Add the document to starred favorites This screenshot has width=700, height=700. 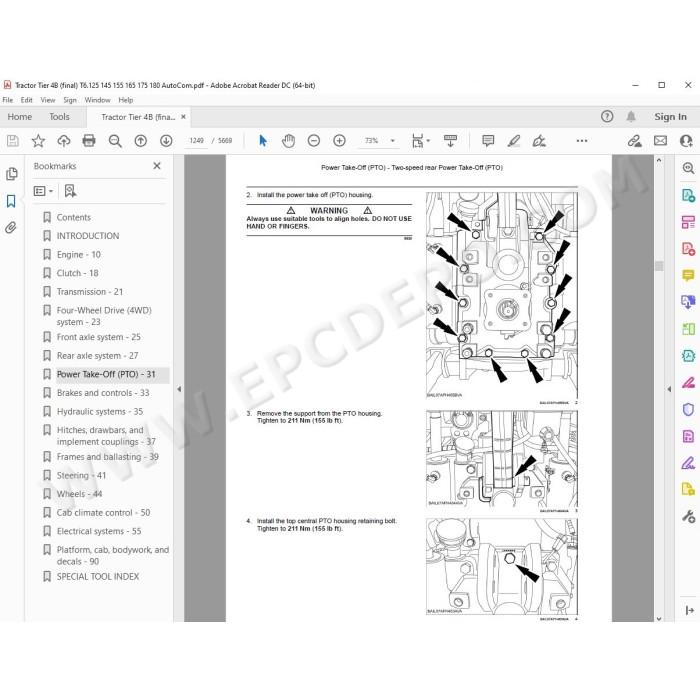(38, 141)
